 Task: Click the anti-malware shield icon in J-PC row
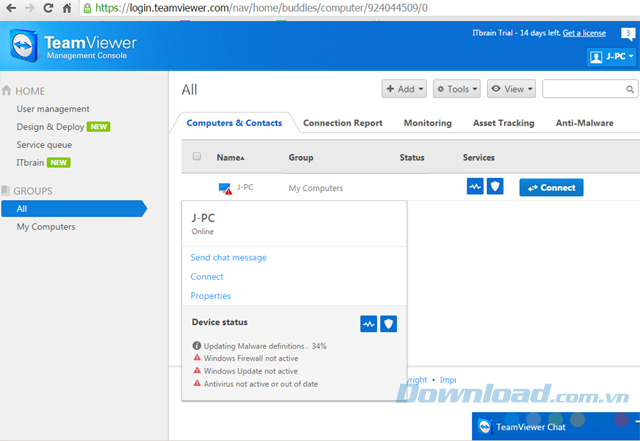tap(495, 187)
